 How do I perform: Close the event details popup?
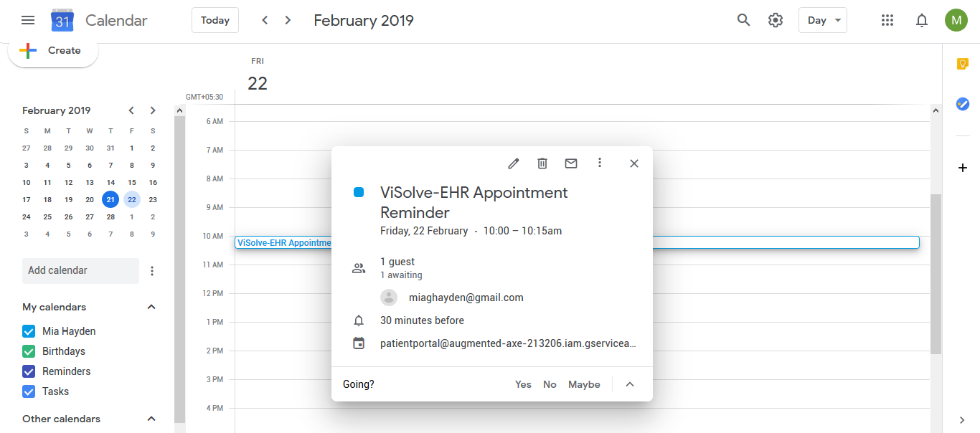(x=634, y=163)
